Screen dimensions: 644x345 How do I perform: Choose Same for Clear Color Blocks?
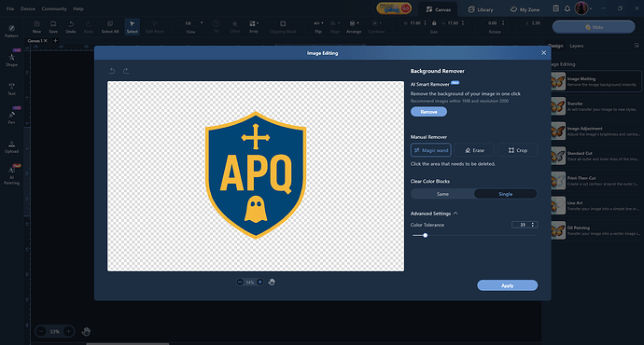coord(442,194)
